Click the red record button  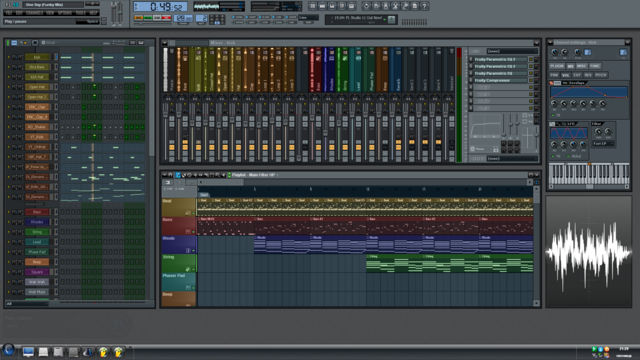(x=166, y=18)
